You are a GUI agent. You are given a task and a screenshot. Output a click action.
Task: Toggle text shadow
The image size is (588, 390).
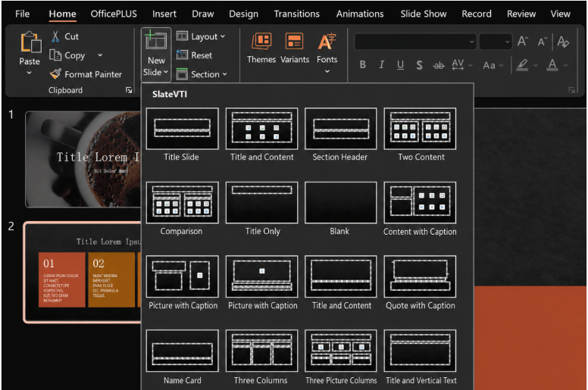419,65
